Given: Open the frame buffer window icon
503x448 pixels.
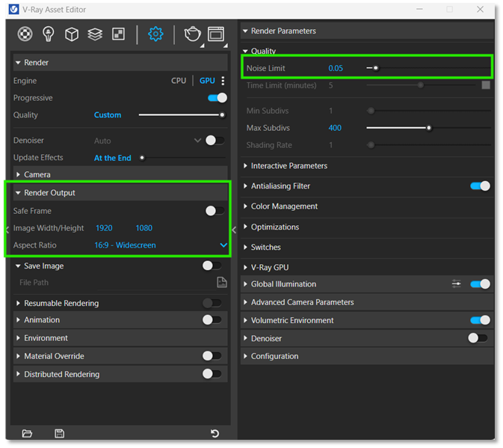Looking at the screenshot, I should coord(216,34).
